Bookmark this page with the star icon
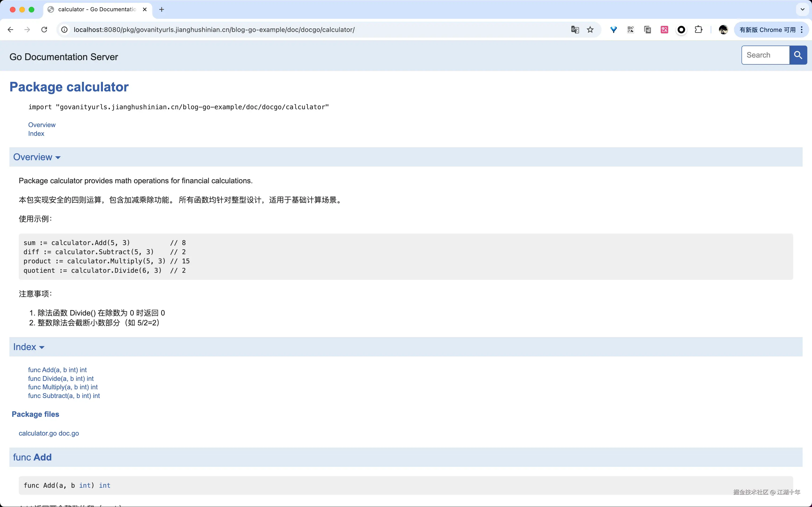The height and width of the screenshot is (507, 812). [x=590, y=30]
